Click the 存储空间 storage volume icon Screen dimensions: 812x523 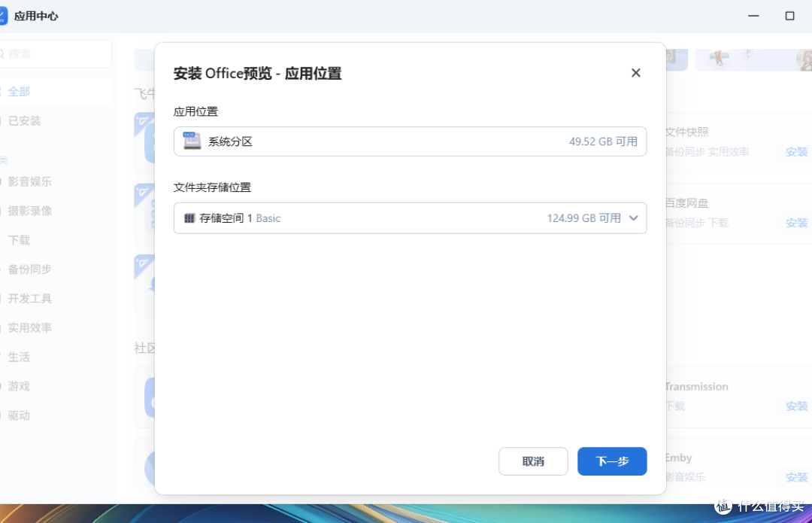coord(189,218)
